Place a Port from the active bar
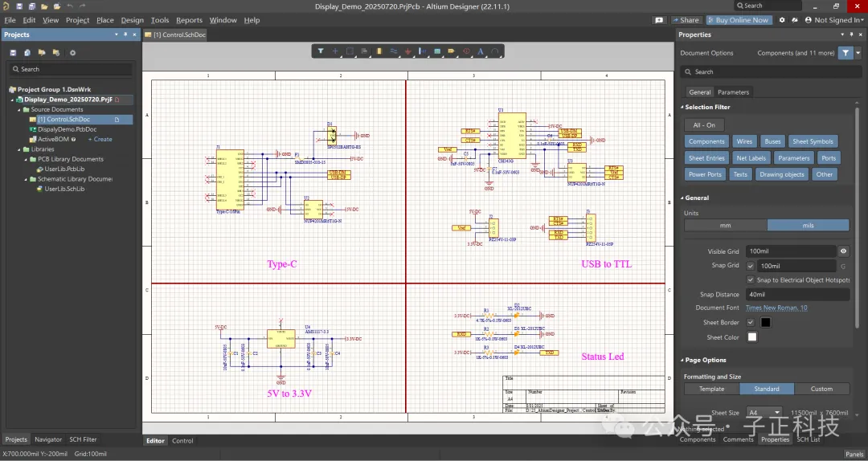Screen dimensions: 868x461 point(452,51)
